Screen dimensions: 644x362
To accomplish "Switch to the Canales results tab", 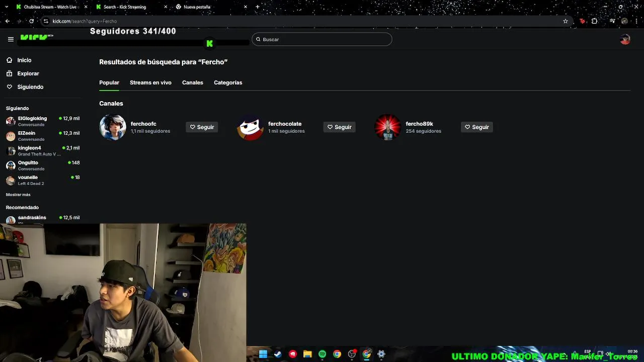I will [x=193, y=82].
